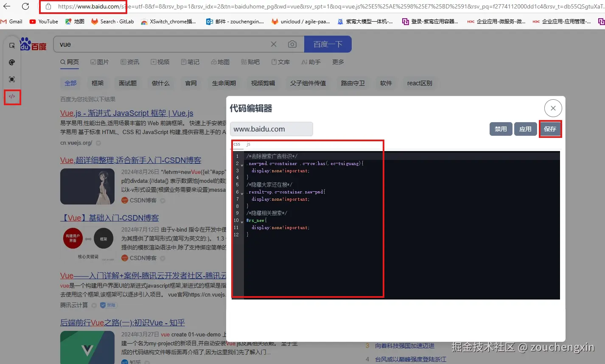Select the 笔记 search tab
The width and height of the screenshot is (605, 364).
pyautogui.click(x=190, y=62)
